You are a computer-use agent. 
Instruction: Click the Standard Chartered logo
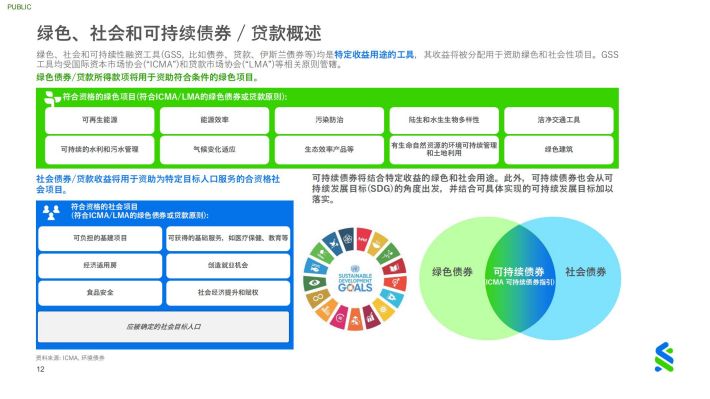pyautogui.click(x=664, y=357)
